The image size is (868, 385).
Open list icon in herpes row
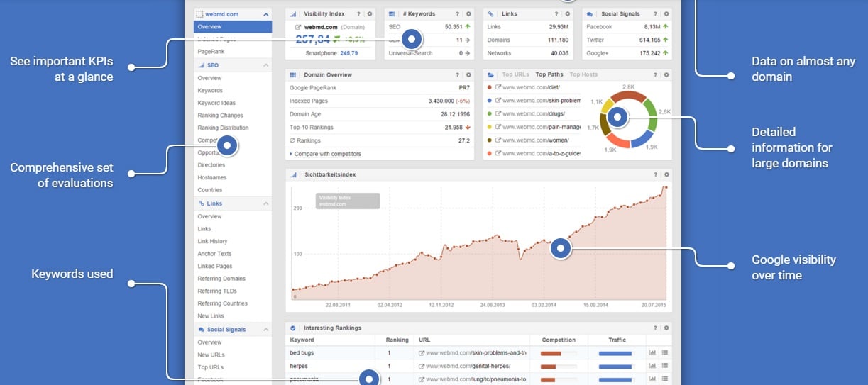(665, 366)
